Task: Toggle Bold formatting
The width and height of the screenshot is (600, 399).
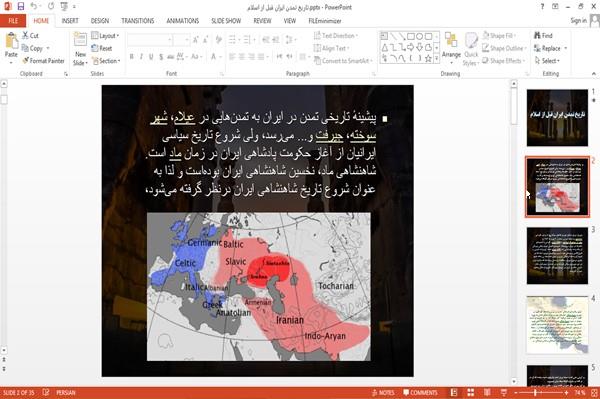Action: (x=131, y=57)
